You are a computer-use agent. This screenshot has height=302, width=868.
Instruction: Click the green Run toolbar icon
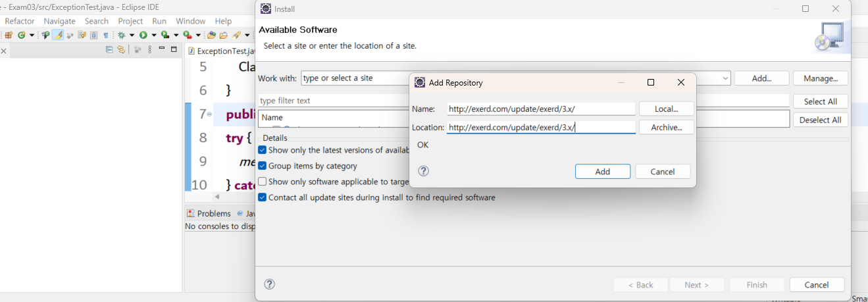pos(143,35)
